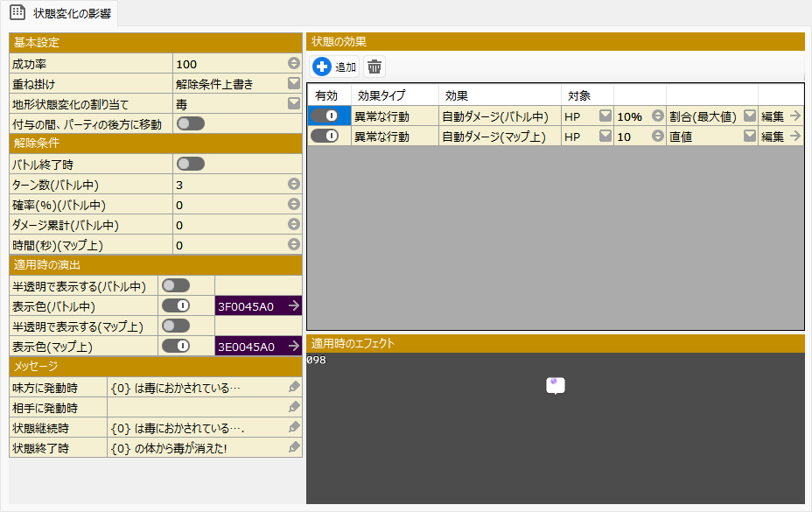The width and height of the screenshot is (812, 512).
Task: Open 表示色(バトル中) color 3F0045A0
Action: tap(258, 306)
